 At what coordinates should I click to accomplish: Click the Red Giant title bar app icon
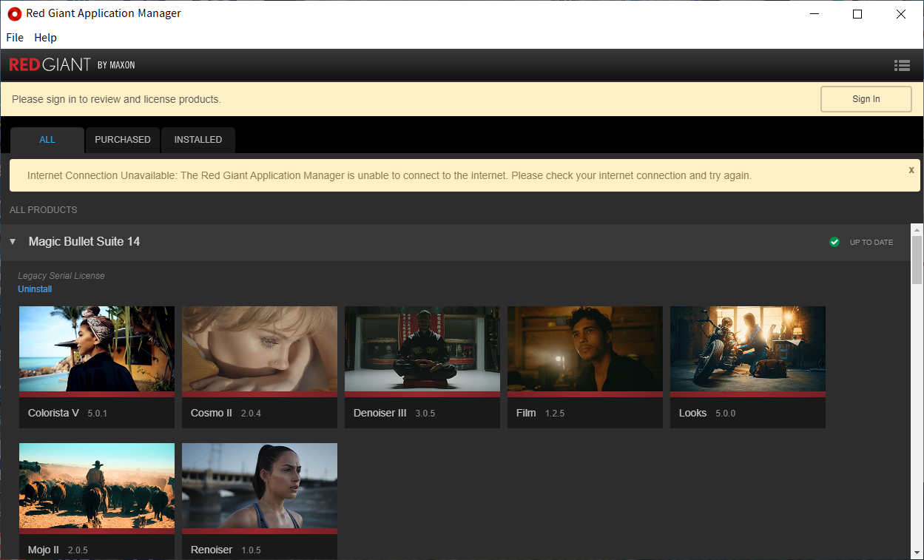tap(14, 13)
